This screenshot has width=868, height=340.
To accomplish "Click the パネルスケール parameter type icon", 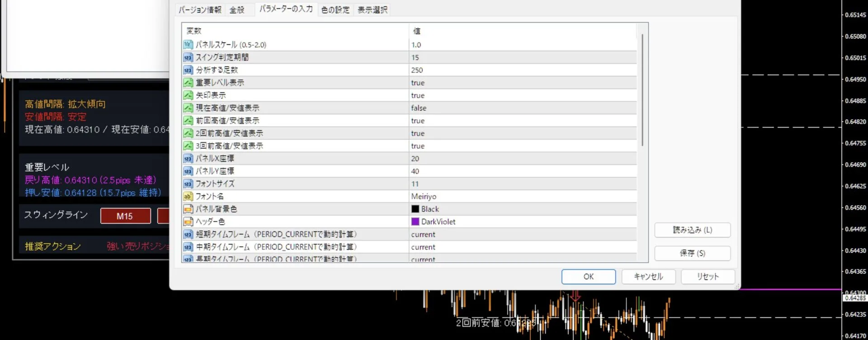I will point(188,45).
